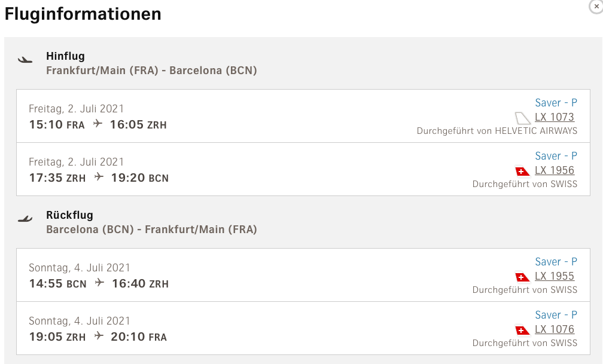
Task: Close the Fluginformationen dialog
Action: 596,5
